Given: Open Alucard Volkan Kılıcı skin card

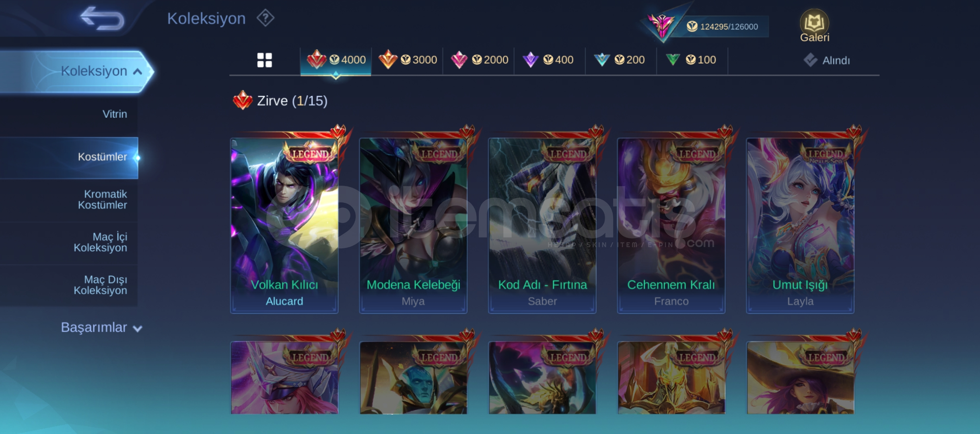Looking at the screenshot, I should click(284, 225).
